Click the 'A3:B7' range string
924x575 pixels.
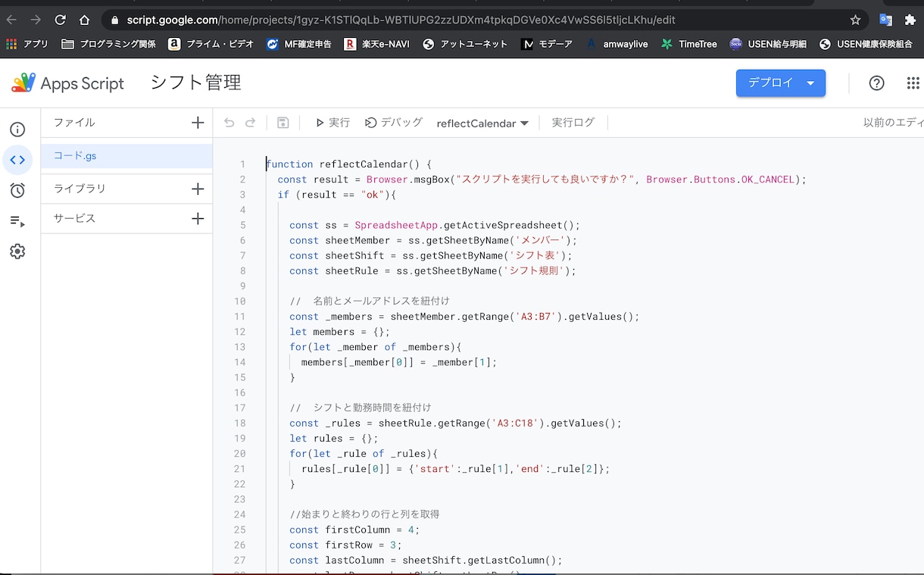click(x=537, y=317)
